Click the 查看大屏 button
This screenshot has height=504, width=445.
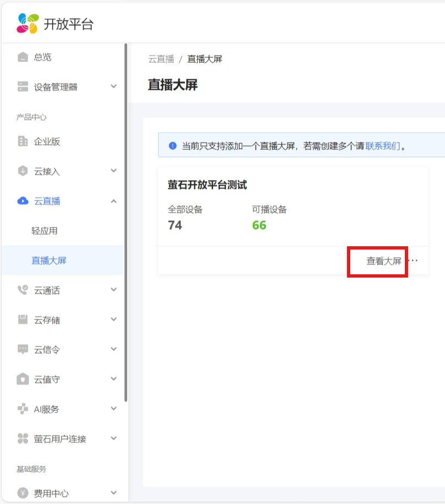click(x=384, y=261)
